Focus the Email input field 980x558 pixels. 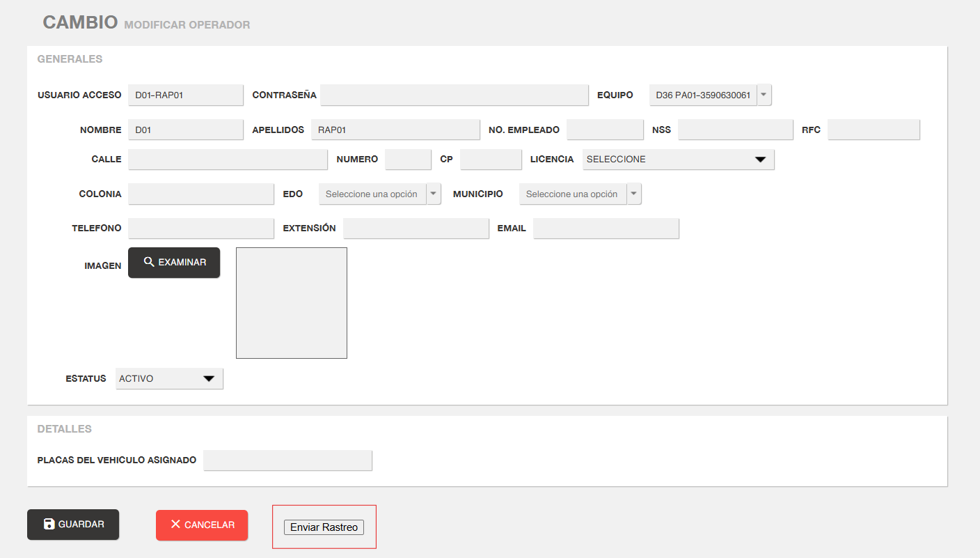pyautogui.click(x=606, y=228)
